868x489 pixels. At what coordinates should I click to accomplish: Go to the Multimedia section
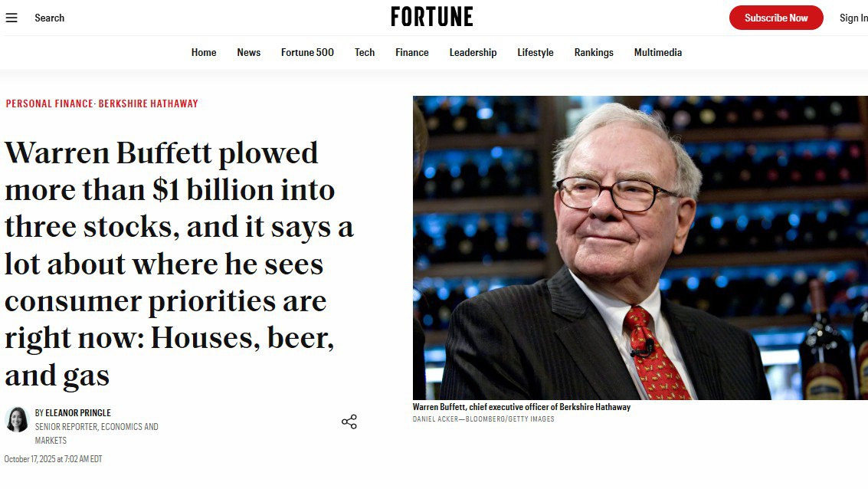coord(658,53)
